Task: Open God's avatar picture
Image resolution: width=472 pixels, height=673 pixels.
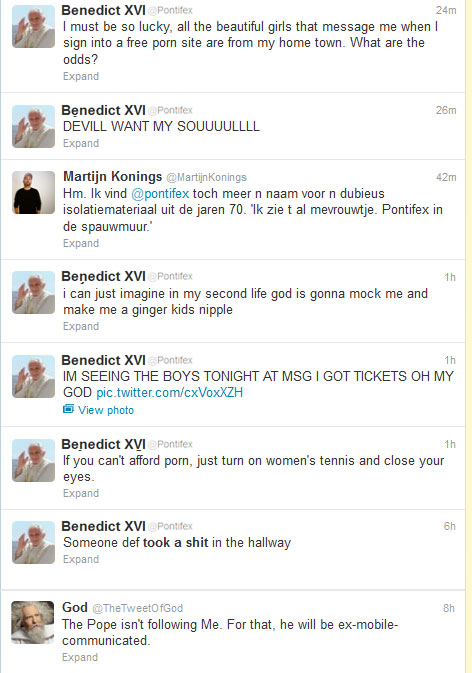Action: 33,622
